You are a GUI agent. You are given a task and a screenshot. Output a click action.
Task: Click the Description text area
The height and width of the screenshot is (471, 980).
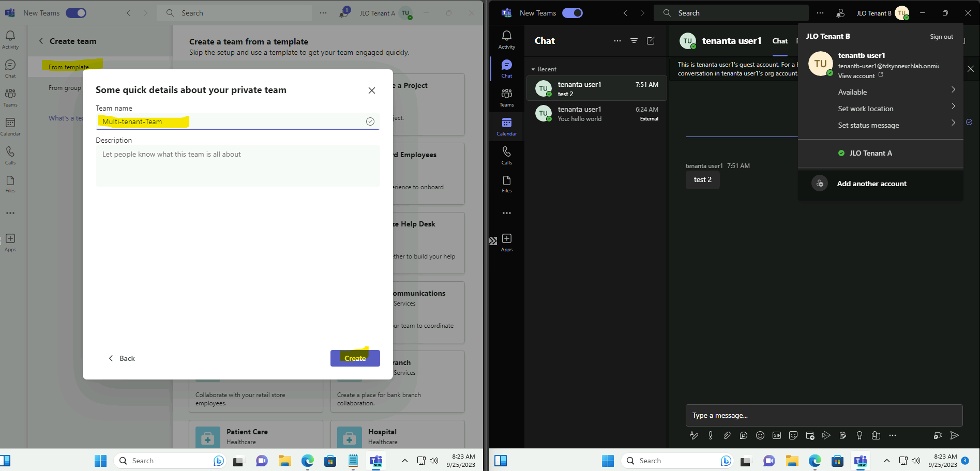238,165
